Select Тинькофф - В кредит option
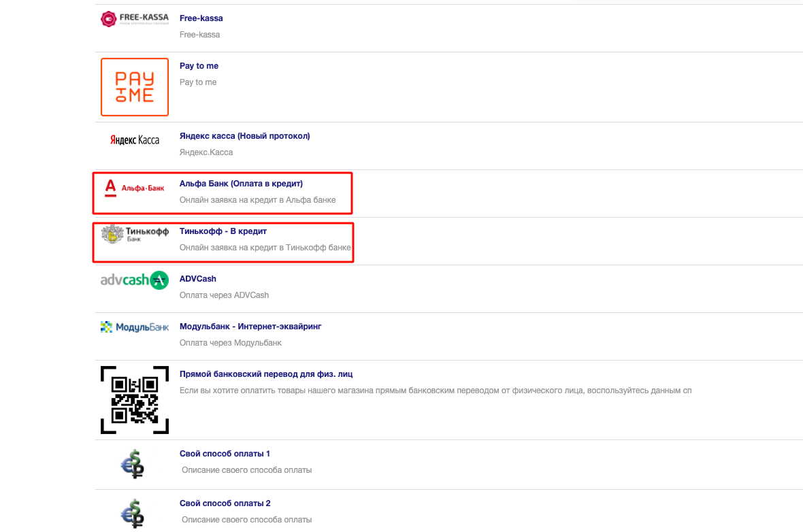Viewport: 803px width, 532px height. pyautogui.click(x=223, y=231)
